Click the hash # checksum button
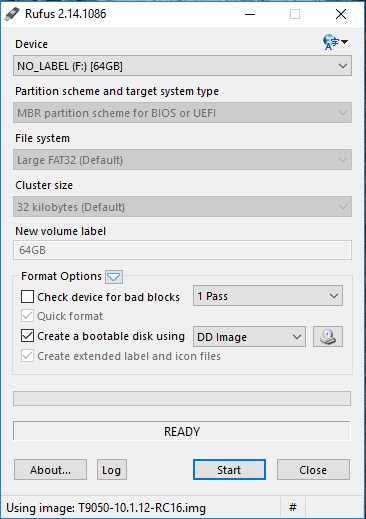The width and height of the screenshot is (366, 519). pos(293,508)
